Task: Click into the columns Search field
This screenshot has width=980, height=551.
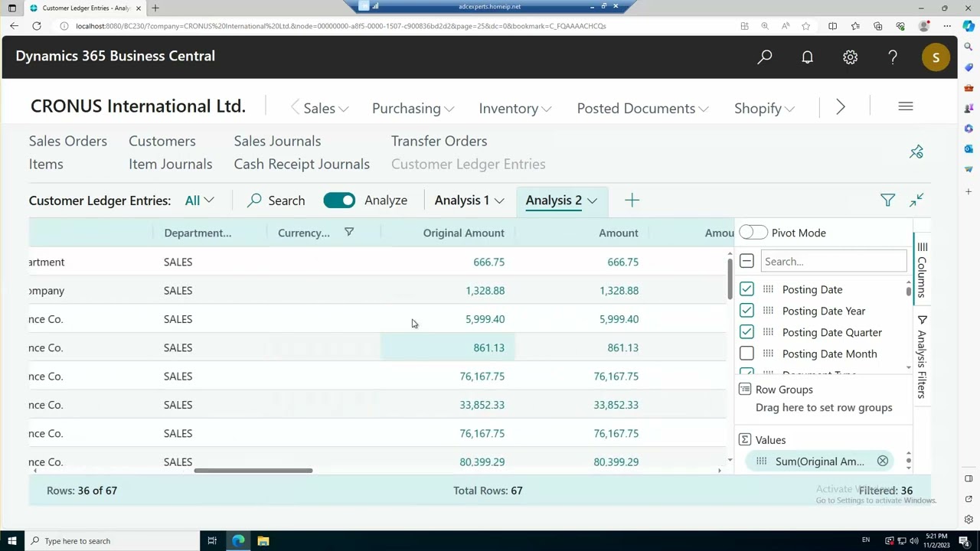Action: point(834,261)
